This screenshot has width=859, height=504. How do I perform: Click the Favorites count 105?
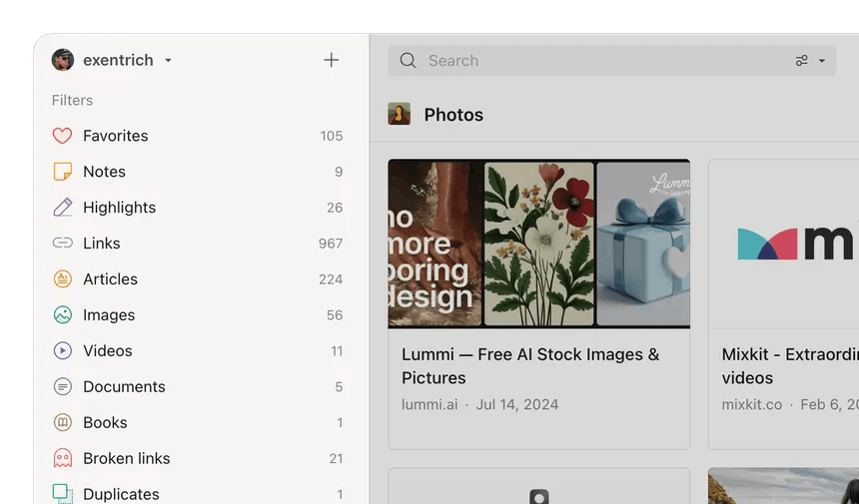pyautogui.click(x=332, y=136)
